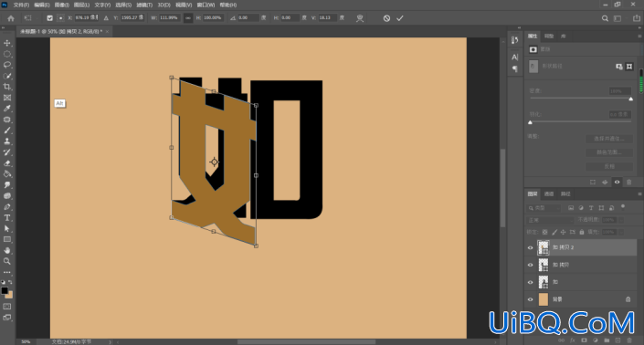644x345 pixels.
Task: Select the Rectangle shape tool
Action: [7, 239]
